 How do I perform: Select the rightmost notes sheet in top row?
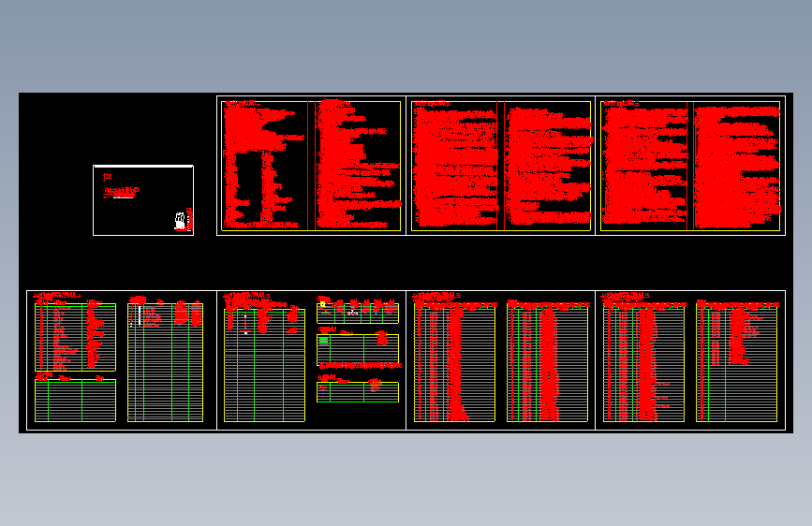pos(690,166)
